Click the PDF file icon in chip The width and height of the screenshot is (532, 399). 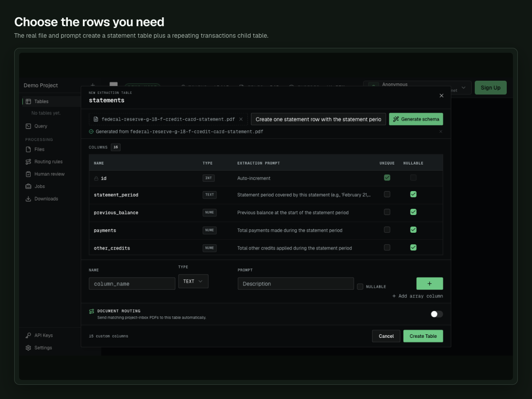coord(97,119)
